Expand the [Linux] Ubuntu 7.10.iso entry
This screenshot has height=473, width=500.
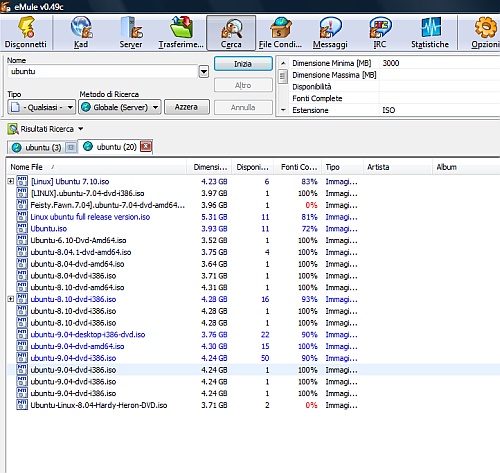tap(11, 181)
